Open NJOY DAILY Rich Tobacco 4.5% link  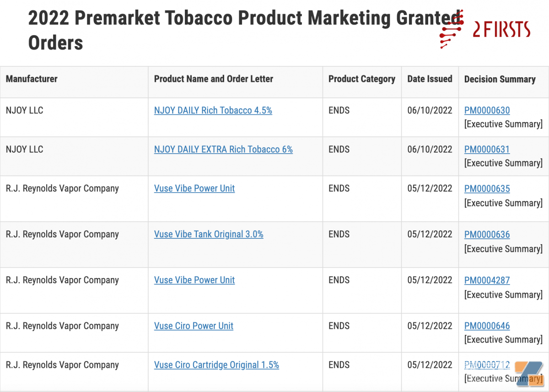click(x=213, y=111)
